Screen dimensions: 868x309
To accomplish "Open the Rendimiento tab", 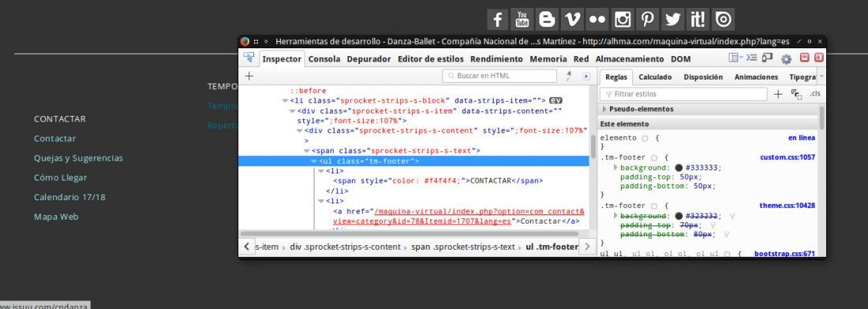I will point(496,58).
